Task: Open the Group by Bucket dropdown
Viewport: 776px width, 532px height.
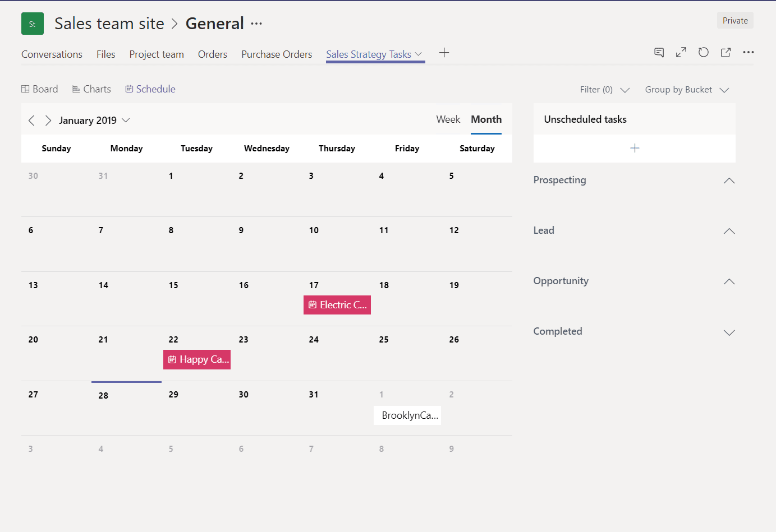Action: (687, 89)
